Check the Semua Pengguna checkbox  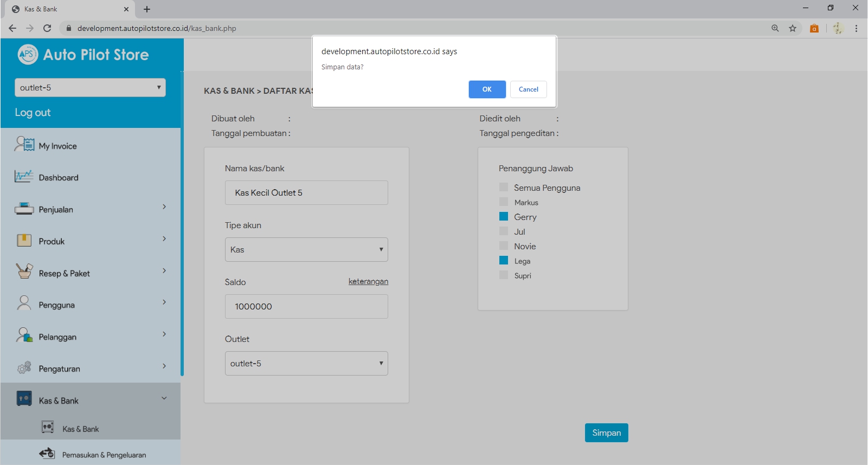click(504, 188)
